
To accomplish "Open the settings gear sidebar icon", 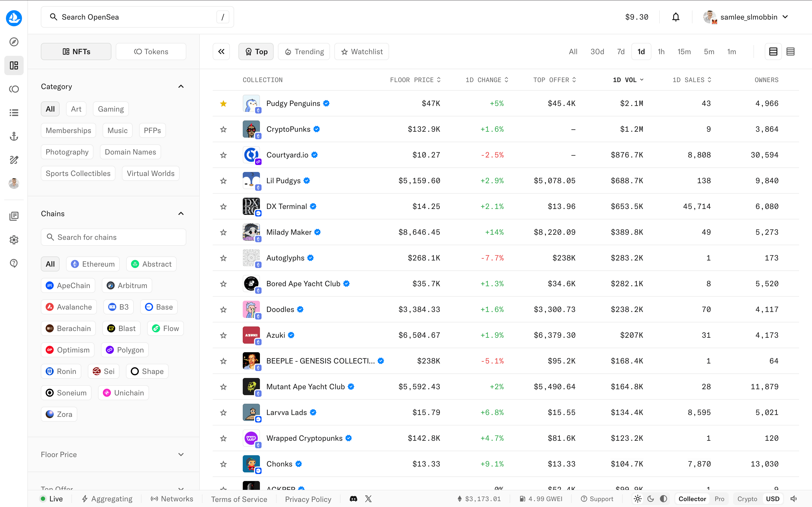I will tap(14, 240).
